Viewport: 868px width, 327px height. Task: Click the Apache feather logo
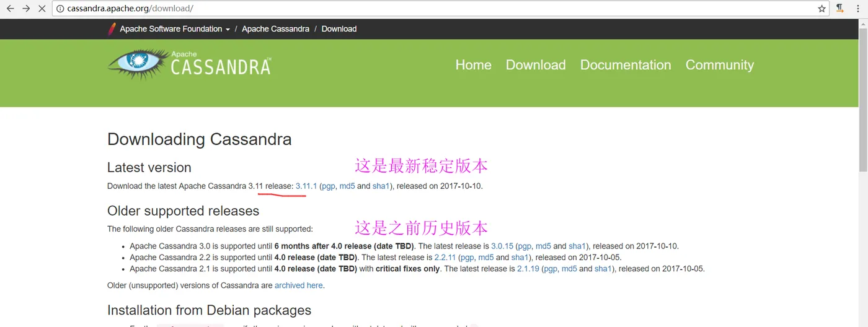(x=112, y=28)
